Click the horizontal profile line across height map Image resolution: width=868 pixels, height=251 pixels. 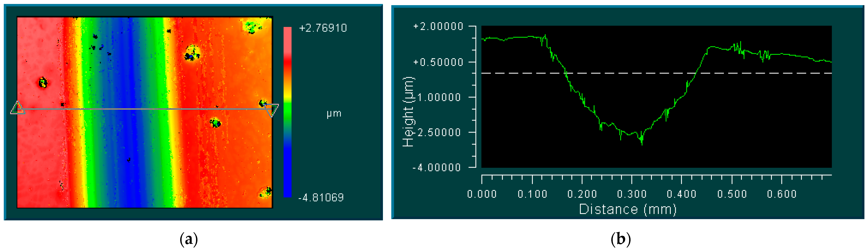click(x=145, y=109)
